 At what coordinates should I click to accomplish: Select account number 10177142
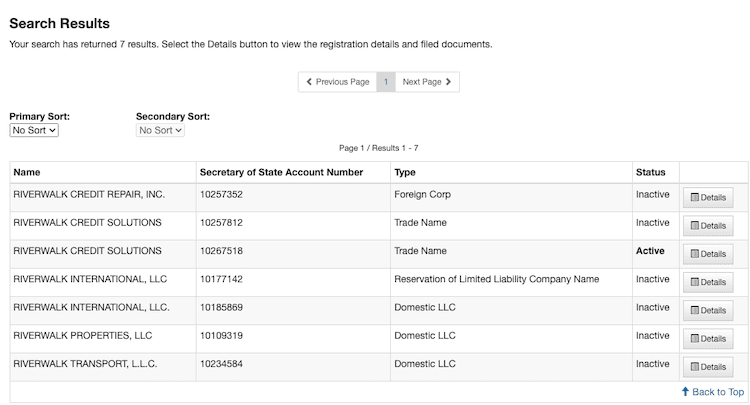[221, 279]
